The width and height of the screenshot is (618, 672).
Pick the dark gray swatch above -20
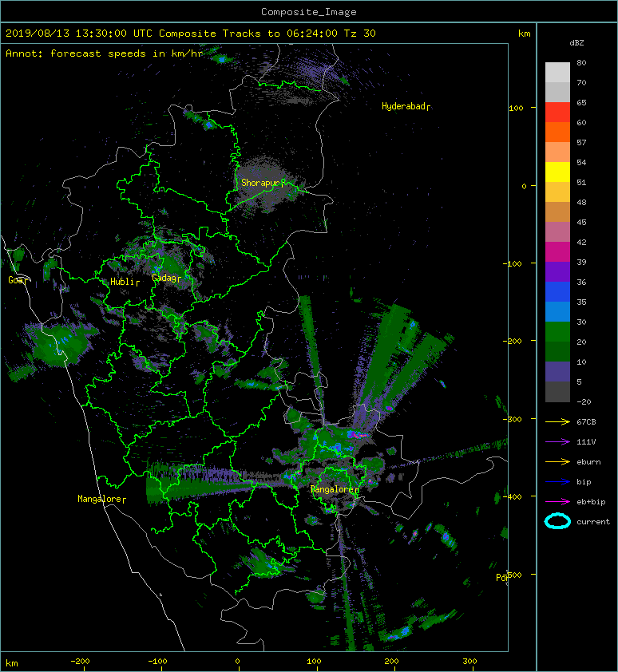click(557, 391)
